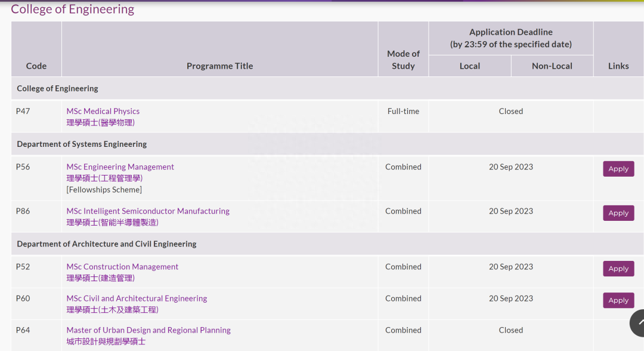This screenshot has width=644, height=351.
Task: Follow the MSc Intelligent Semiconductor Manufacturing link
Action: tap(148, 211)
